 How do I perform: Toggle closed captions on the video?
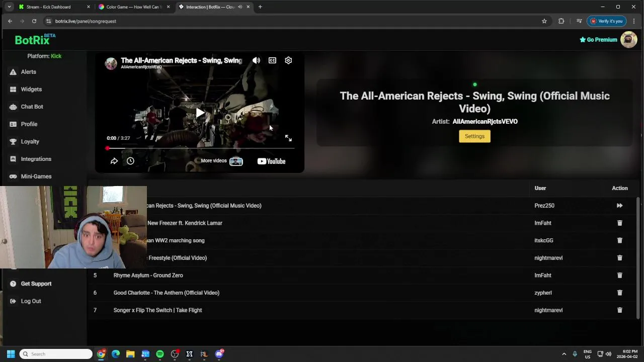coord(272,60)
